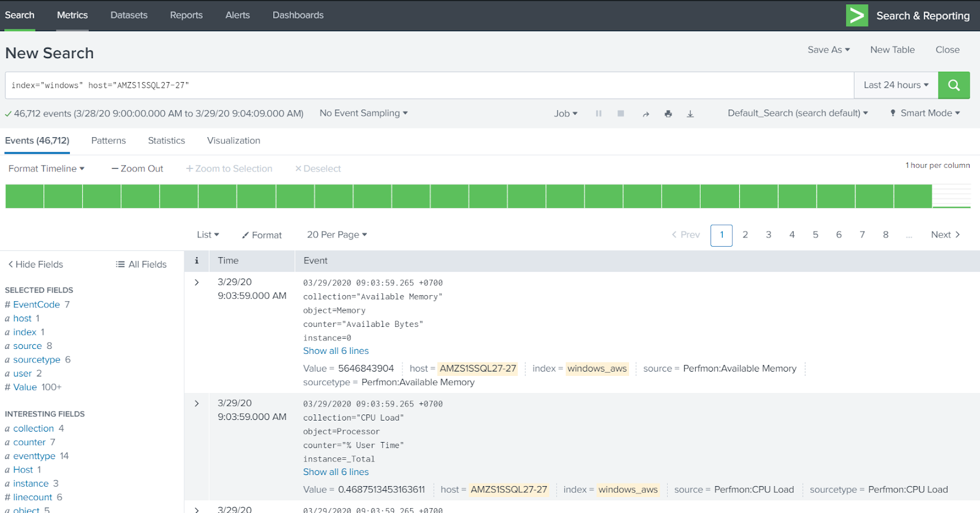Viewport: 980px width, 513px height.
Task: Open the Format Timeline dropdown
Action: 47,168
